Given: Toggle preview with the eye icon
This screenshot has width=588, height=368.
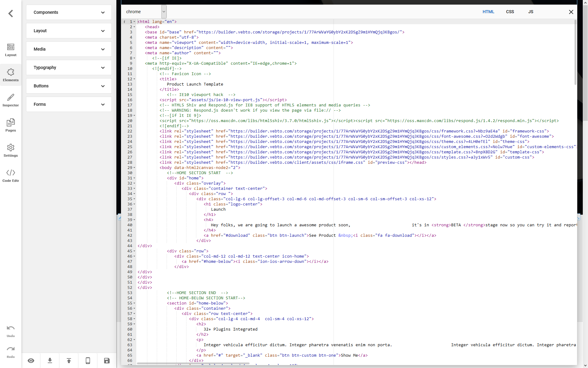Looking at the screenshot, I should [x=31, y=361].
